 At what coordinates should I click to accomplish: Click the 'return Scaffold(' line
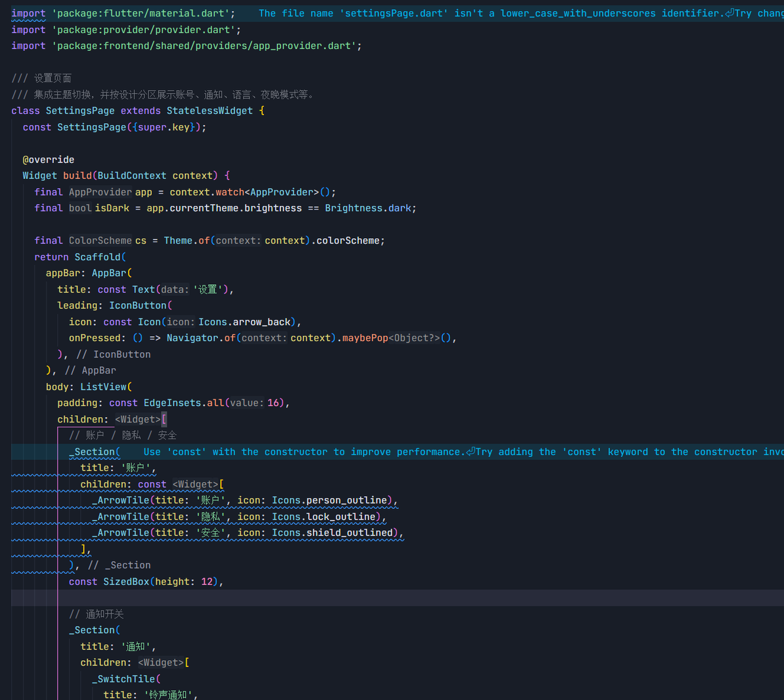pyautogui.click(x=80, y=257)
